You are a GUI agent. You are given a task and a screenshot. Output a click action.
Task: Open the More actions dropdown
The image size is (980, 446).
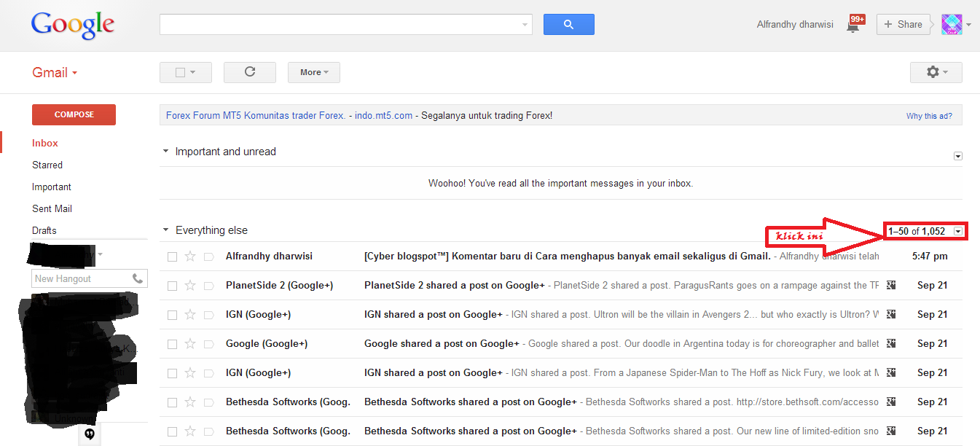313,72
